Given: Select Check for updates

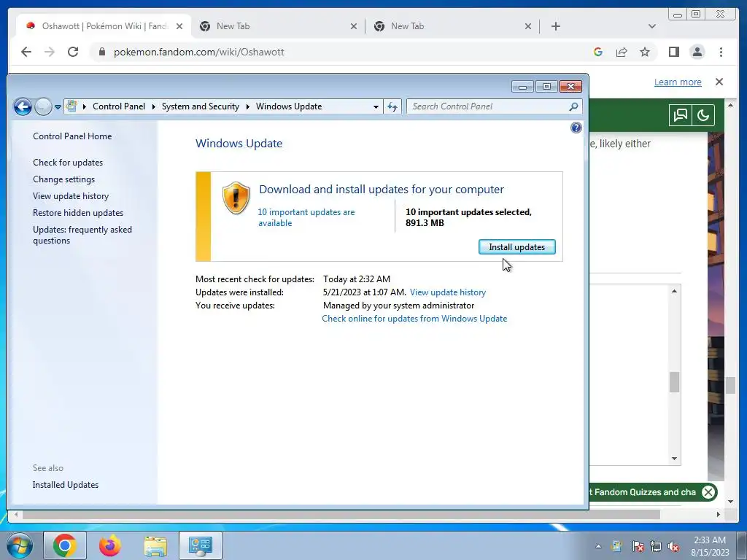Looking at the screenshot, I should [x=68, y=163].
